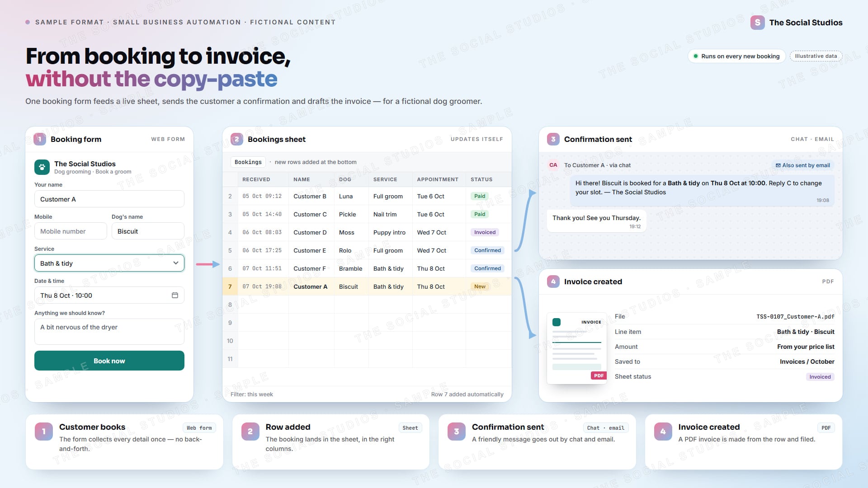The height and width of the screenshot is (488, 868).
Task: Open the invoice document thumbnail
Action: [x=577, y=348]
